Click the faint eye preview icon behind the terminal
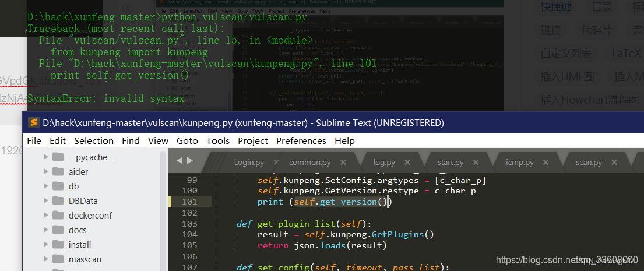The height and width of the screenshot is (271, 644). point(128,8)
